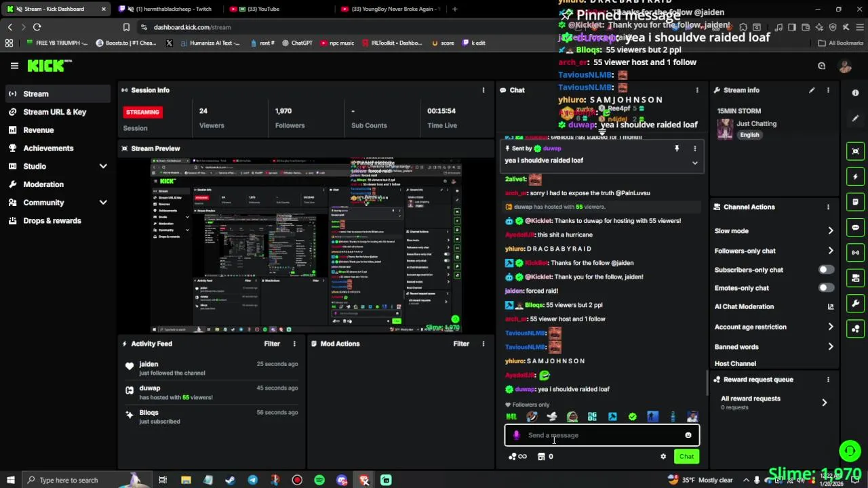The image size is (868, 488).
Task: Click the chat bubble icon in right sidebar
Action: tap(856, 227)
